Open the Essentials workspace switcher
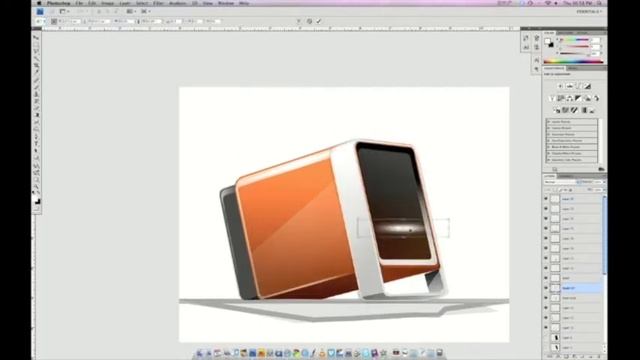640x360 pixels. click(x=589, y=11)
